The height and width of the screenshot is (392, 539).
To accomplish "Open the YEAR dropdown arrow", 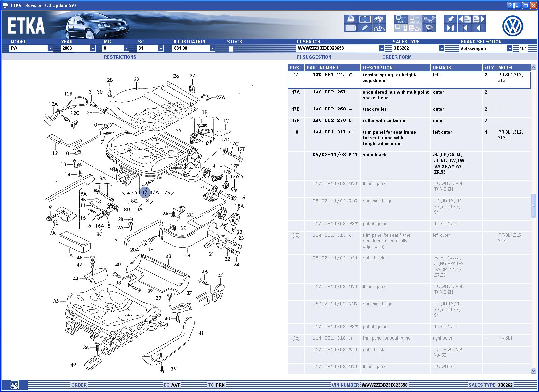I will tap(93, 48).
